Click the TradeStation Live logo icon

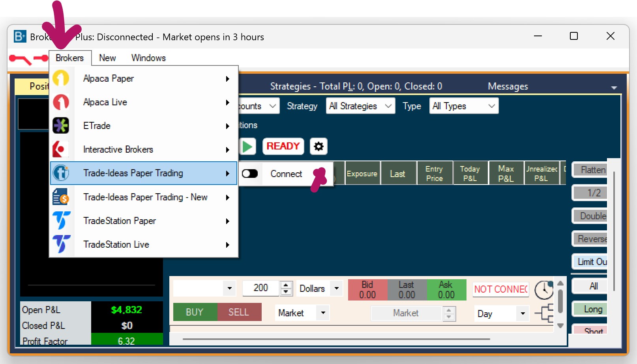[x=61, y=244]
